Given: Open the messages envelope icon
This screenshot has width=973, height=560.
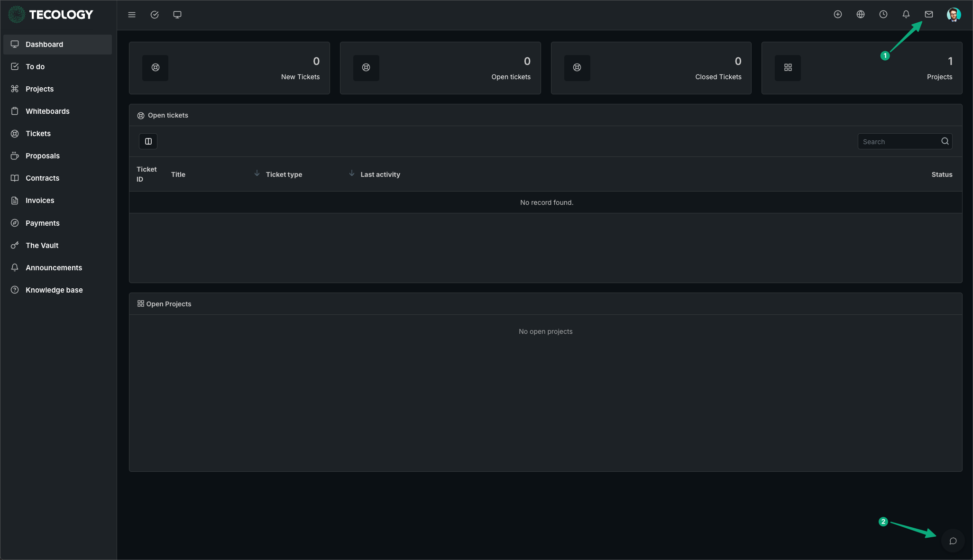Looking at the screenshot, I should pyautogui.click(x=929, y=15).
